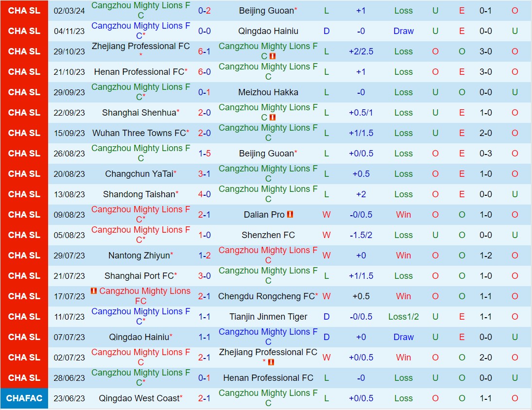The height and width of the screenshot is (410, 532).
Task: Open Cangzhou Mighty Lions in 11/07/23 row
Action: pos(141,316)
